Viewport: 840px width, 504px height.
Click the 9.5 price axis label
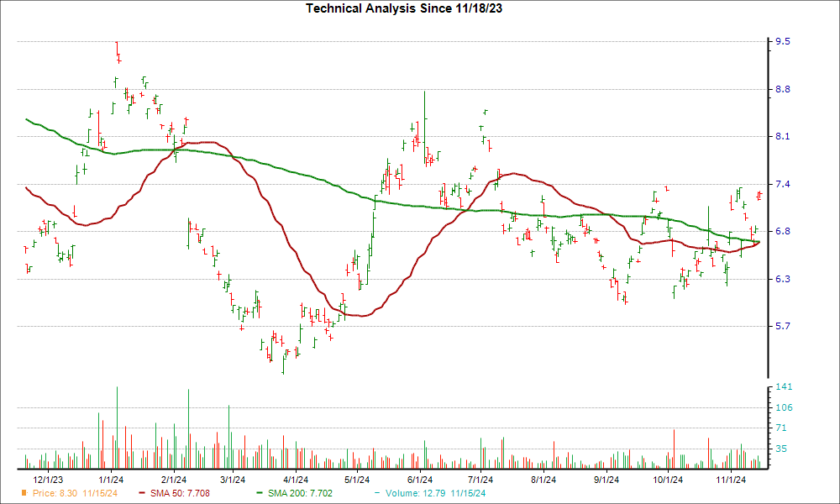pos(783,41)
